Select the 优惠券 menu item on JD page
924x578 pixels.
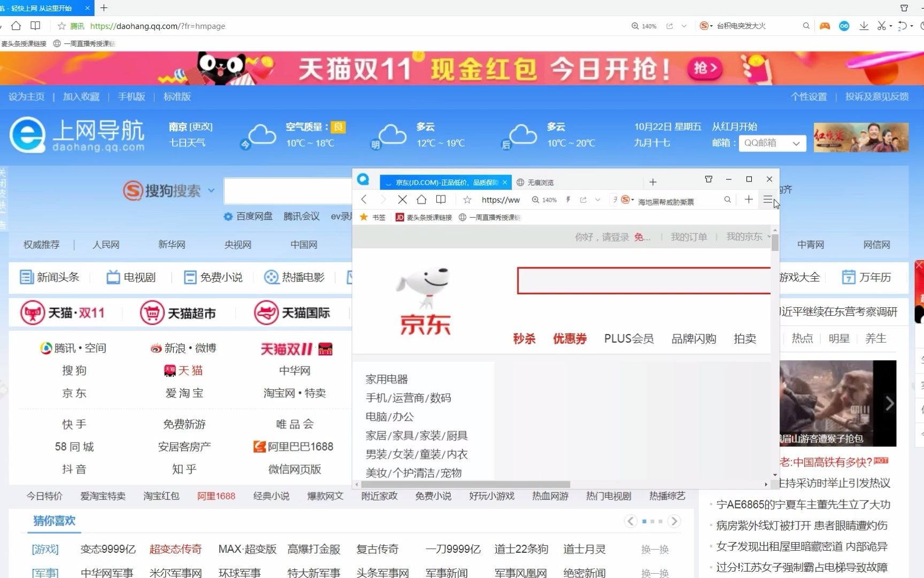click(570, 339)
